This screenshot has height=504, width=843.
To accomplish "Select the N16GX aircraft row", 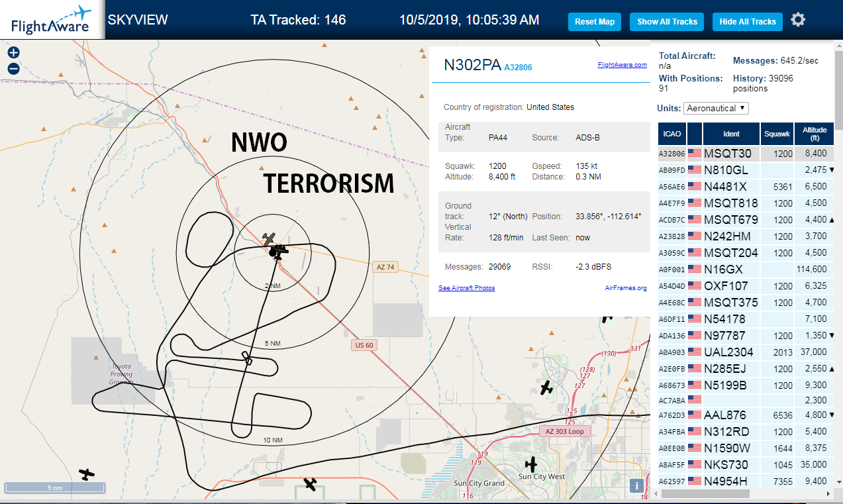I will [x=746, y=270].
